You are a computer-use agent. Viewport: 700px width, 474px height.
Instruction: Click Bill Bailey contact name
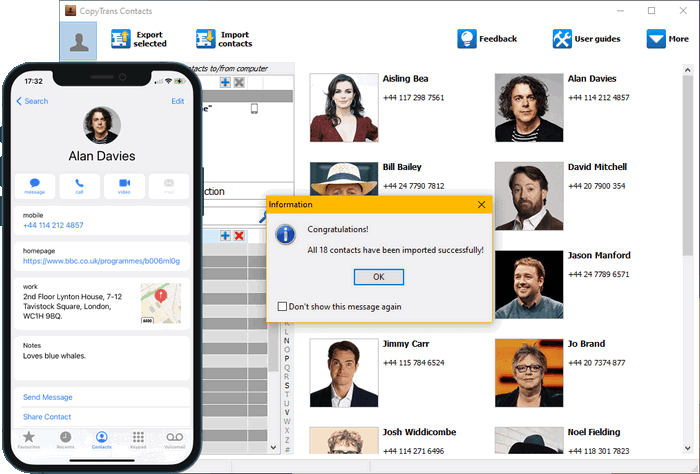click(x=402, y=167)
